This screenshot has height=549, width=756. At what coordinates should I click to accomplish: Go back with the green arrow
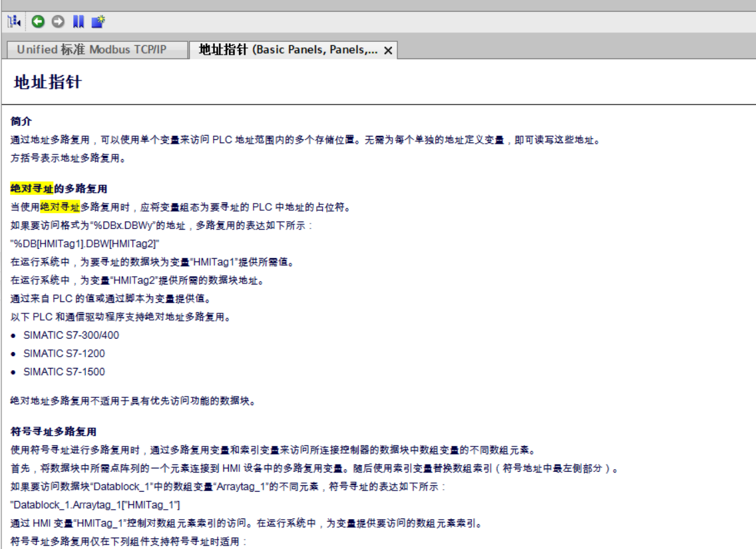coord(38,22)
